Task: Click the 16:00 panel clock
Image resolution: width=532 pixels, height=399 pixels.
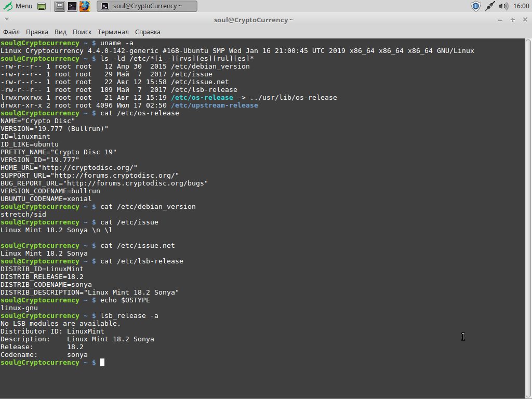Action: 521,6
